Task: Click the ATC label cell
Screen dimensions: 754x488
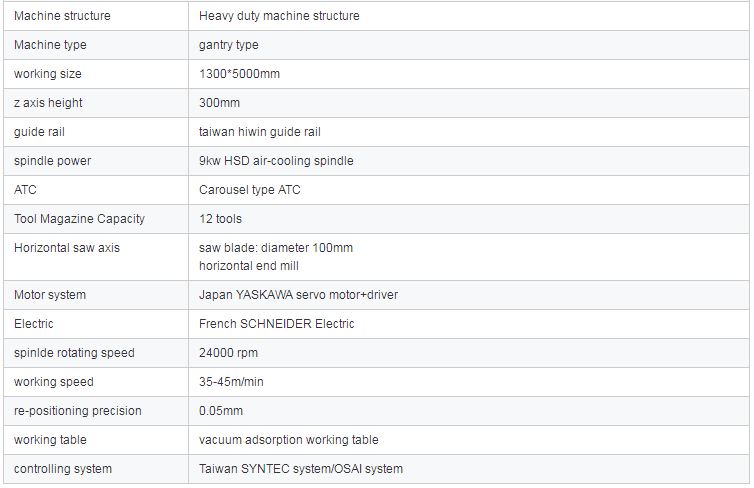Action: coord(96,190)
